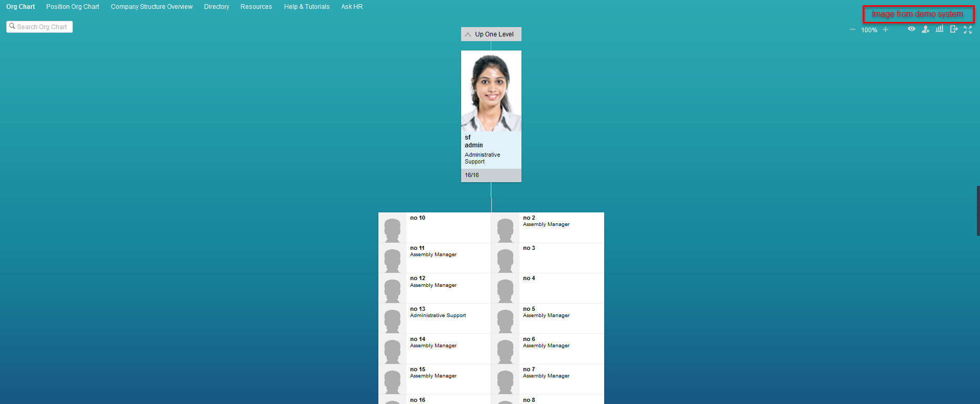Select the no 10 name
Viewport: 980px width, 404px height.
pyautogui.click(x=417, y=218)
